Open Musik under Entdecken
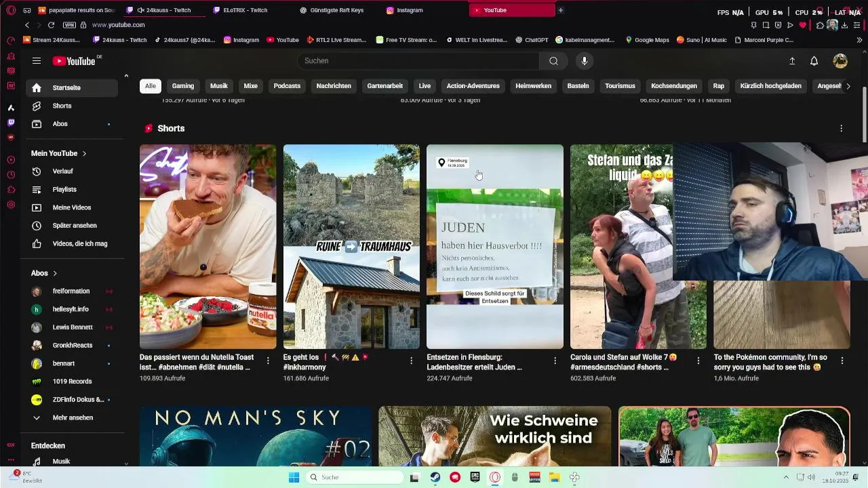This screenshot has height=488, width=868. pyautogui.click(x=72, y=461)
